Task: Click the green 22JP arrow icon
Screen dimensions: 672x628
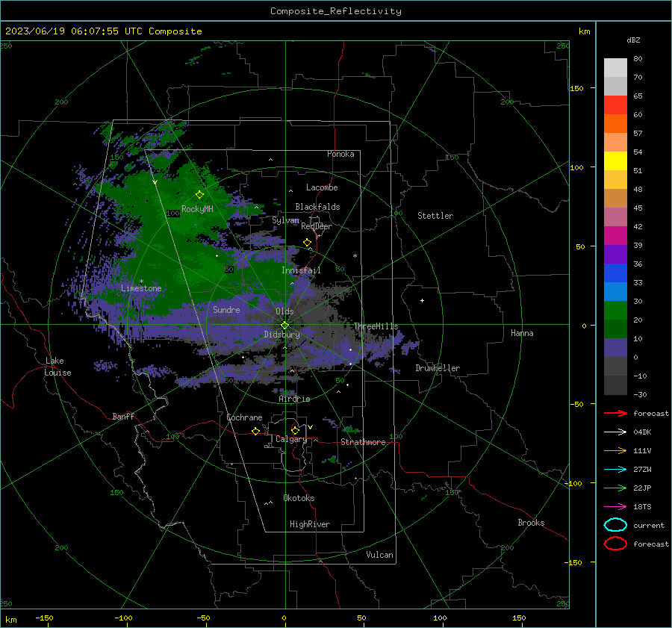Action: click(x=615, y=488)
